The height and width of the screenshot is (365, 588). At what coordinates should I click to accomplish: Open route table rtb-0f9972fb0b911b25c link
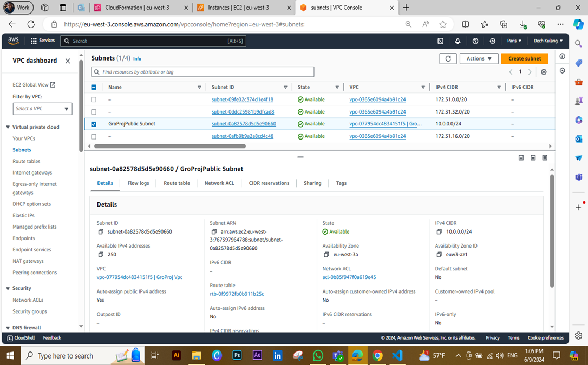coord(237,294)
